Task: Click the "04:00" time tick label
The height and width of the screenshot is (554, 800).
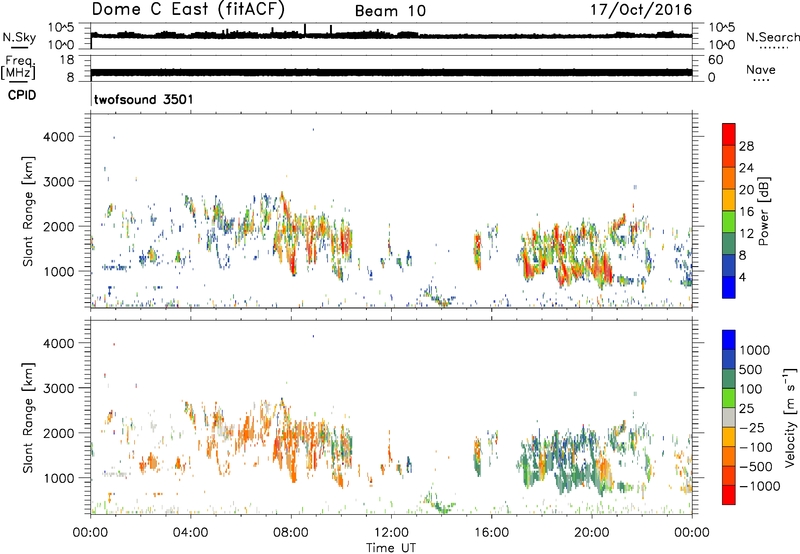Action: (190, 533)
